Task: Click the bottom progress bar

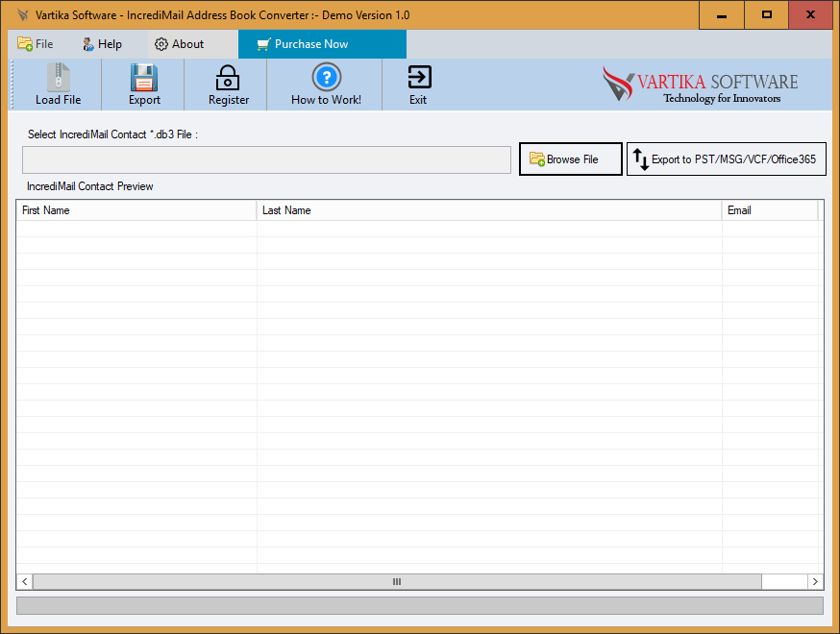Action: [420, 605]
